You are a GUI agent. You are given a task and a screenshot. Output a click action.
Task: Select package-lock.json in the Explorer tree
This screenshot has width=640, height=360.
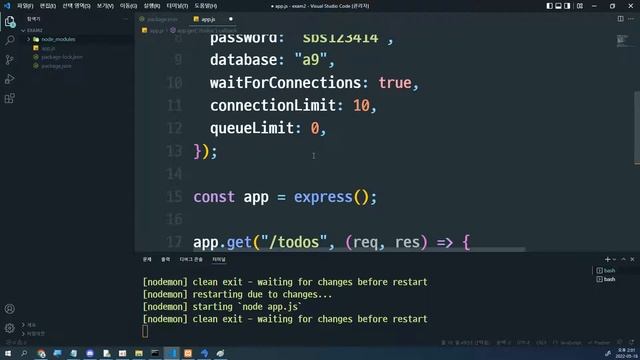click(62, 57)
